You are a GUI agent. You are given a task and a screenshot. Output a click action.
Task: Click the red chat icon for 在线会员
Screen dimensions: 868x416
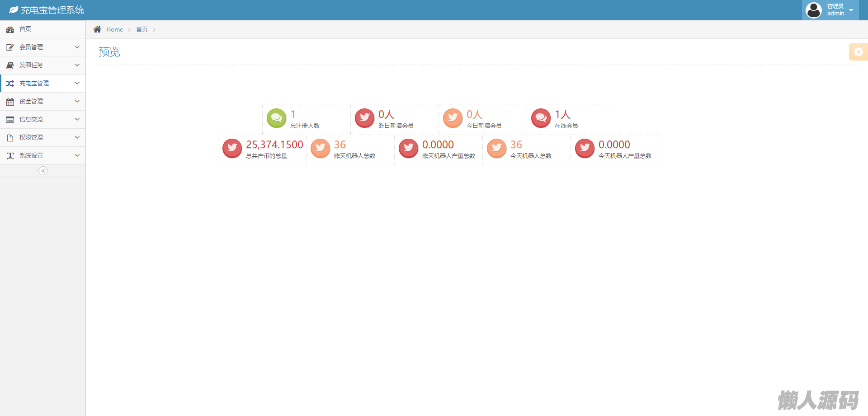coord(541,118)
